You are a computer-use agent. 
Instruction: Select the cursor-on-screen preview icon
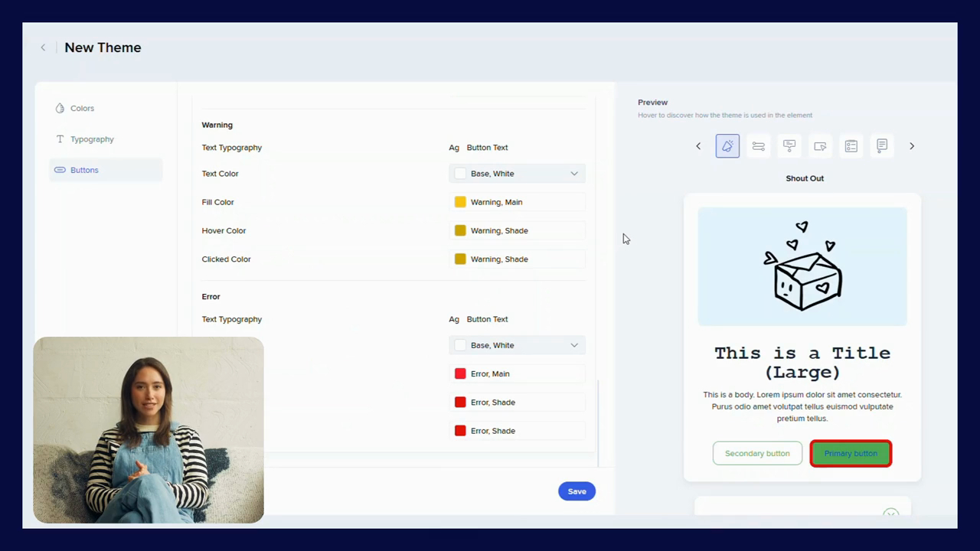[820, 146]
